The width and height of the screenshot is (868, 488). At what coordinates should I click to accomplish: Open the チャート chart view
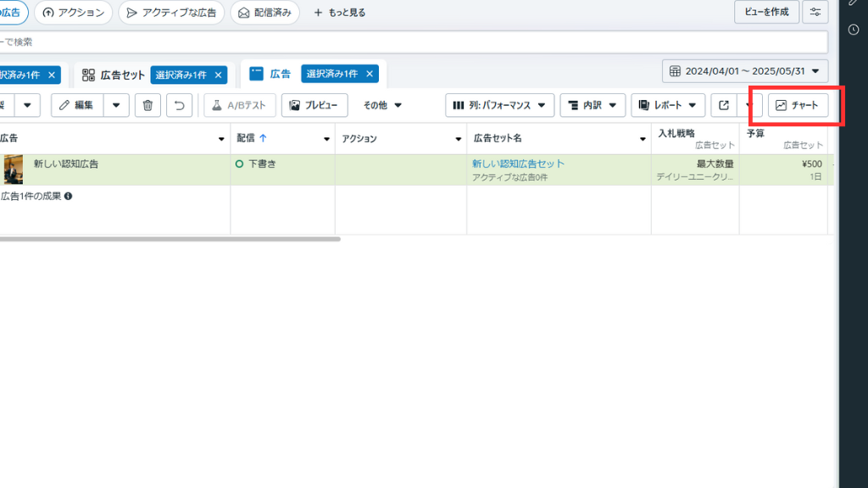(x=798, y=106)
